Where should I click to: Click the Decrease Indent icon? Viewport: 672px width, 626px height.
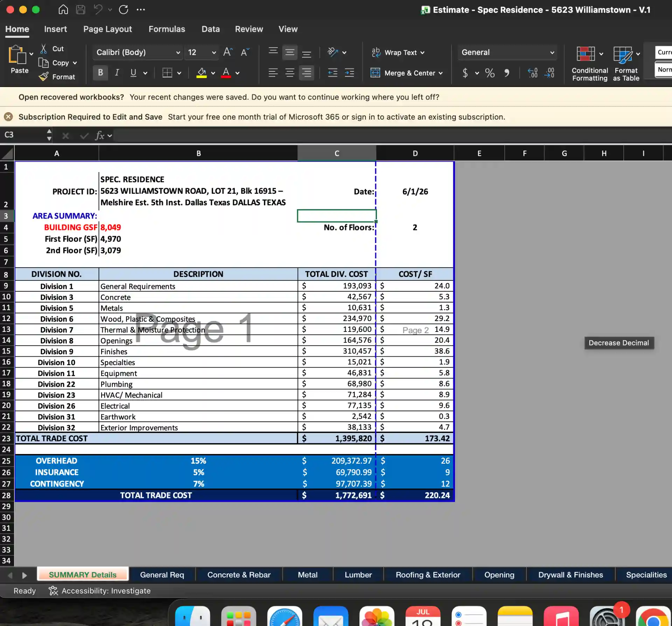click(x=332, y=73)
